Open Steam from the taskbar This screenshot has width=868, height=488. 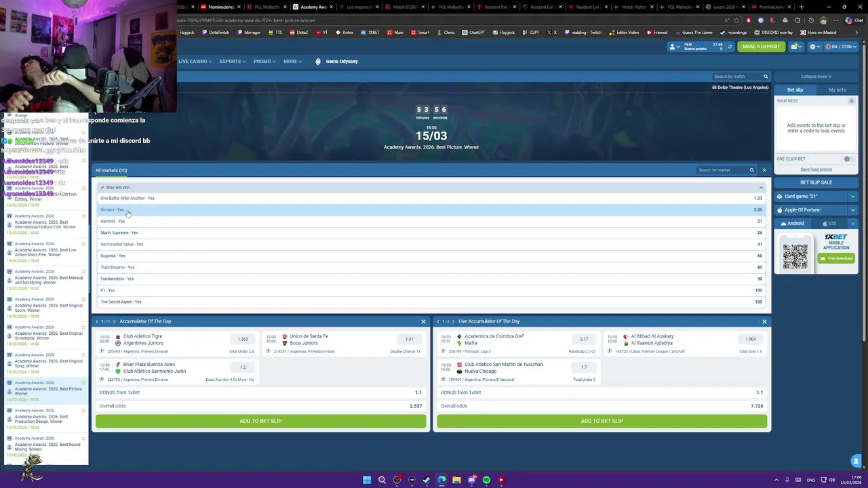click(x=427, y=480)
